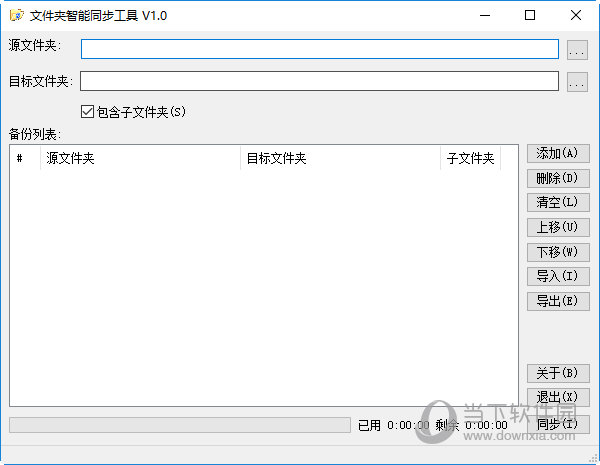Image resolution: width=600 pixels, height=465 pixels.
Task: Click the target folder (目标文件夹) input field
Action: pos(320,81)
